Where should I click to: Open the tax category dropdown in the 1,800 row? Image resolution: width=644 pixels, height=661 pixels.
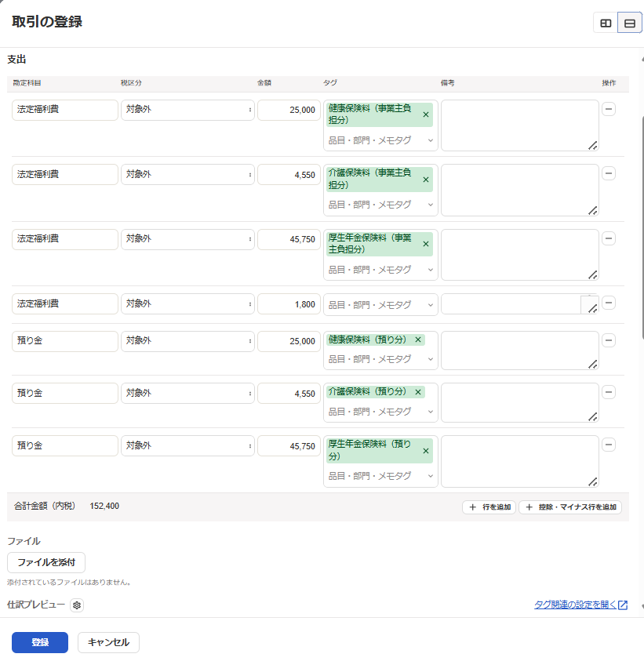[187, 304]
